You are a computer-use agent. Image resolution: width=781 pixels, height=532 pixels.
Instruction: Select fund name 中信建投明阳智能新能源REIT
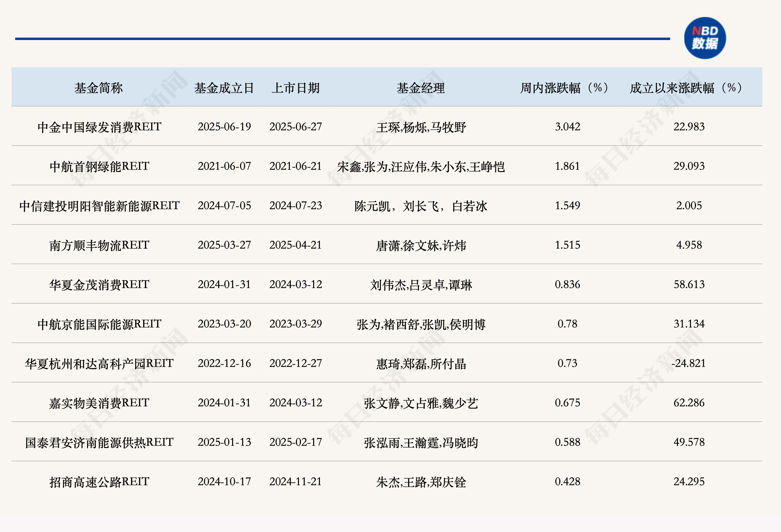tap(100, 206)
